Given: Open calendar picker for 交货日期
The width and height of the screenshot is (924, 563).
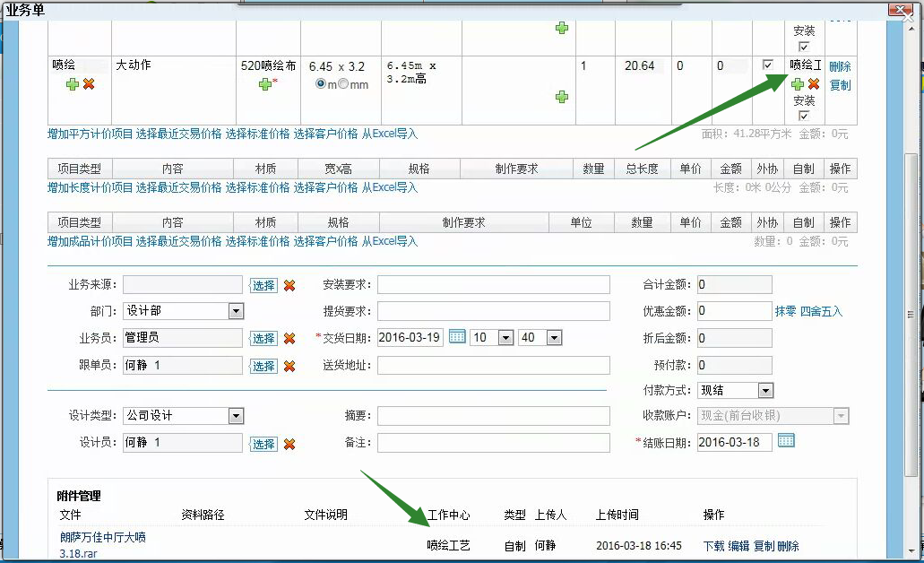Looking at the screenshot, I should coord(457,337).
